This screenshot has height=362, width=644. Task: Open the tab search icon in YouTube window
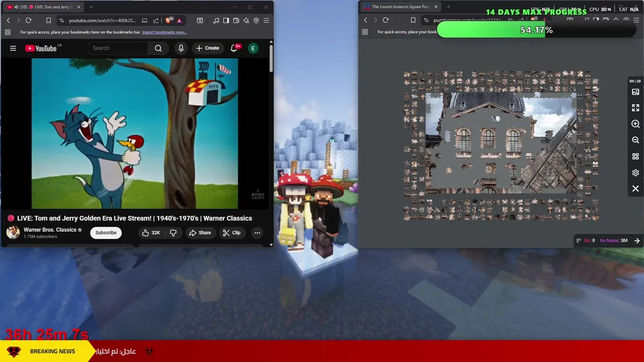point(200,21)
